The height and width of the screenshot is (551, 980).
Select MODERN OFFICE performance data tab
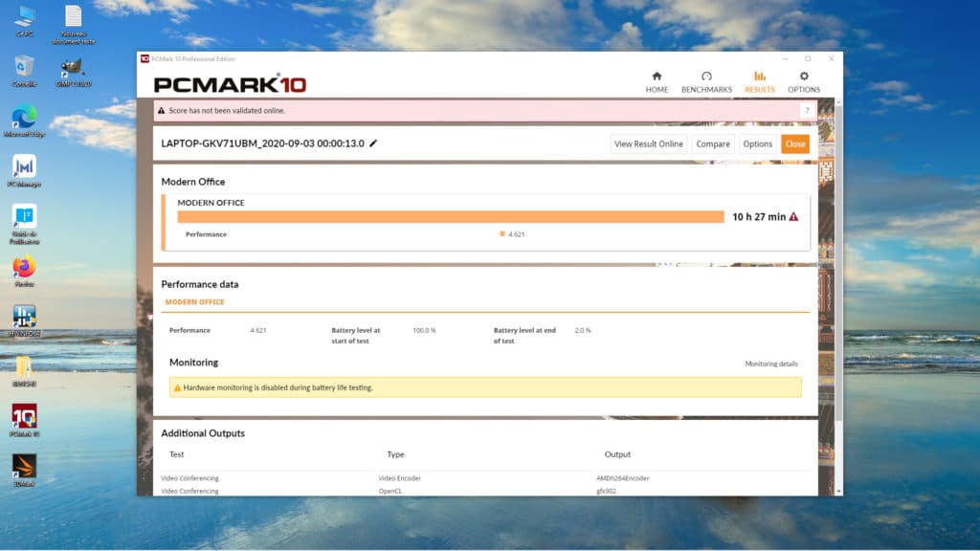tap(194, 301)
